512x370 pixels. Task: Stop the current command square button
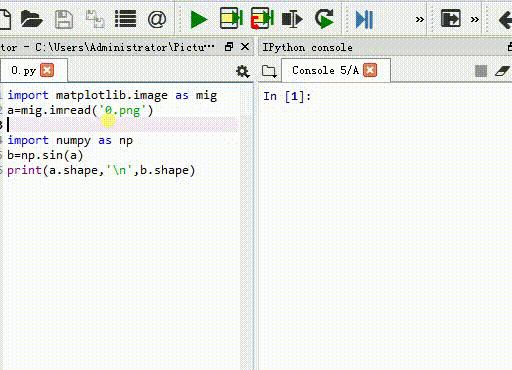481,71
